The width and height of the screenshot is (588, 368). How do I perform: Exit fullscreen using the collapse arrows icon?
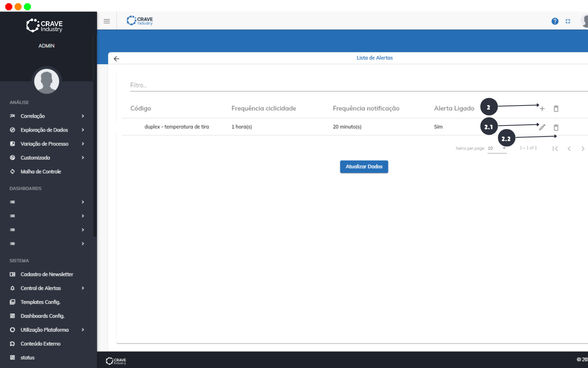[568, 21]
